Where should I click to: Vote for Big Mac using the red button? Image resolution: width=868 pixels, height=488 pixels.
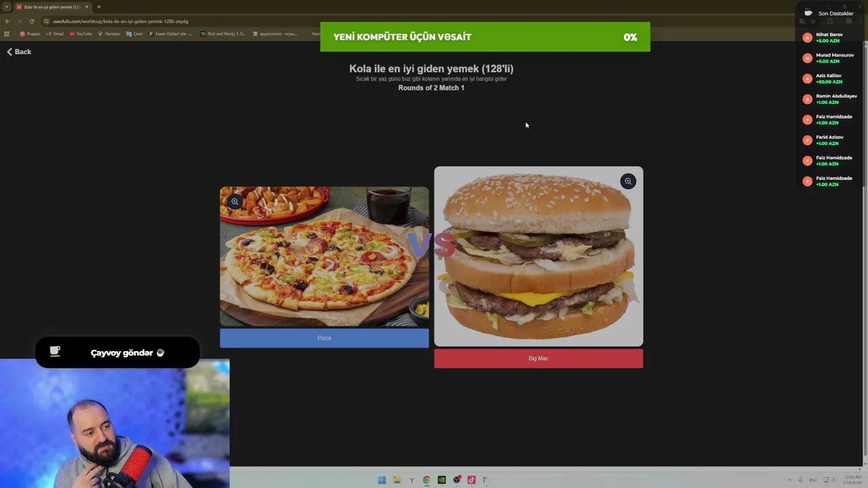pyautogui.click(x=538, y=359)
